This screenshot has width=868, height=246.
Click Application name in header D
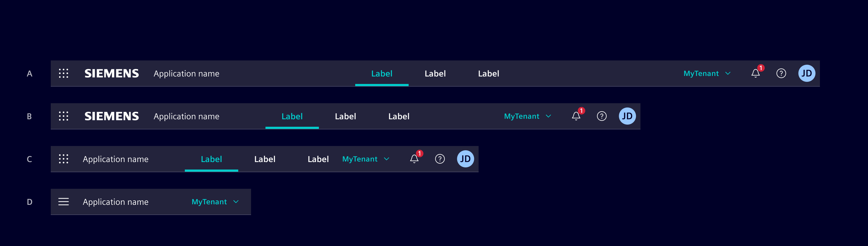[x=116, y=202]
